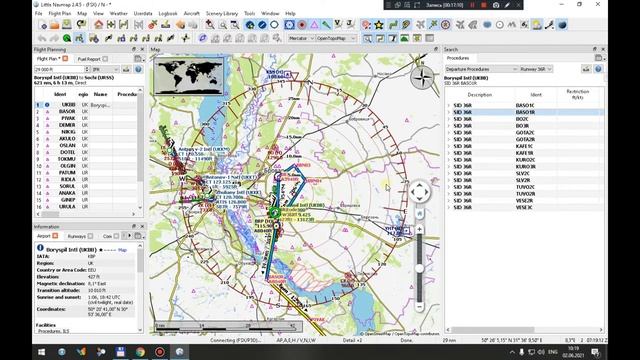Viewport: 640px width, 360px height.
Task: Open the Tools menu
Action: coord(249,13)
